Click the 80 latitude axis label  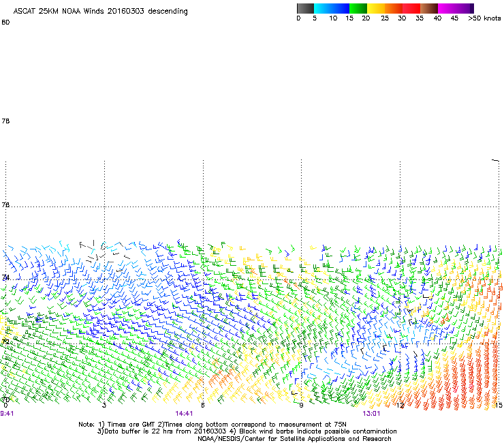click(5, 22)
